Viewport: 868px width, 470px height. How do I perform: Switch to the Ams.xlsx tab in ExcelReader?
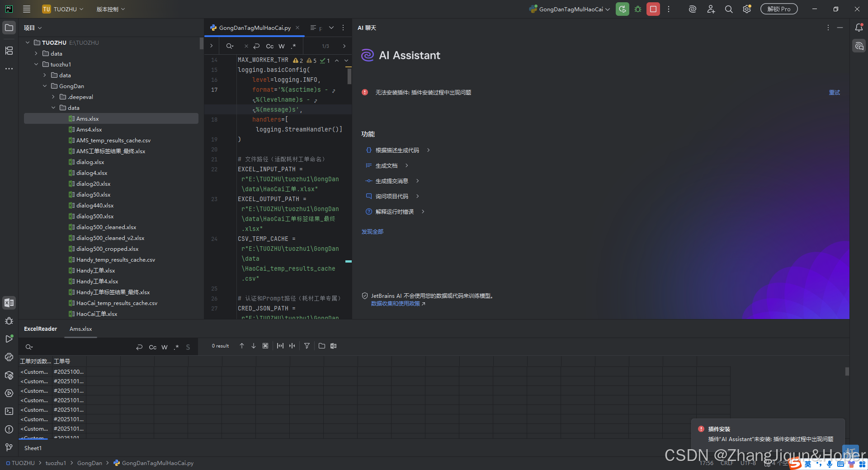tap(80, 329)
